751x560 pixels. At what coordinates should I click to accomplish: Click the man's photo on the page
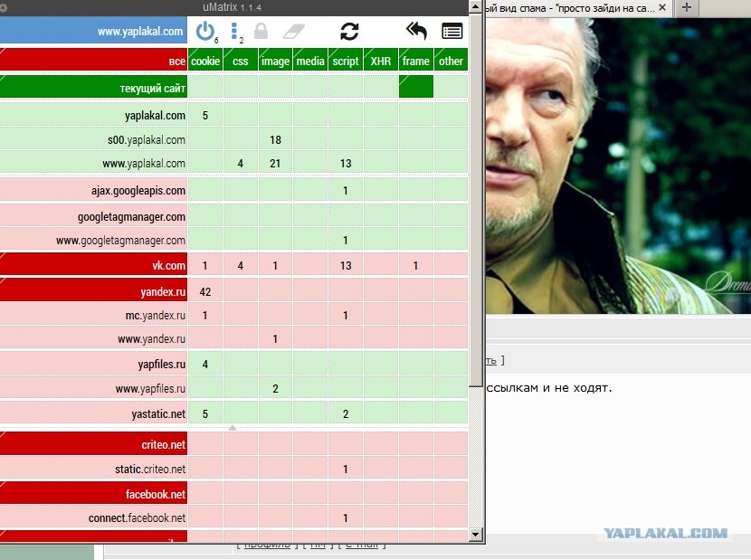tap(618, 166)
